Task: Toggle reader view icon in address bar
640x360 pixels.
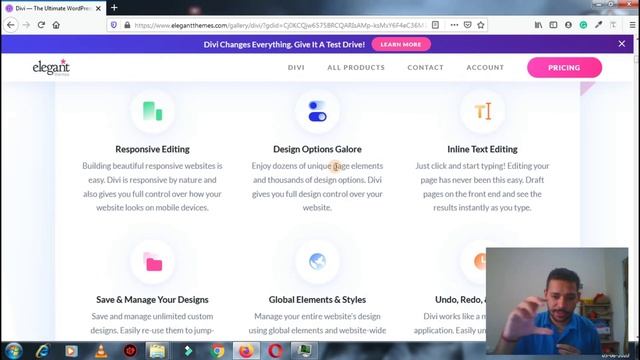Action: [x=436, y=25]
